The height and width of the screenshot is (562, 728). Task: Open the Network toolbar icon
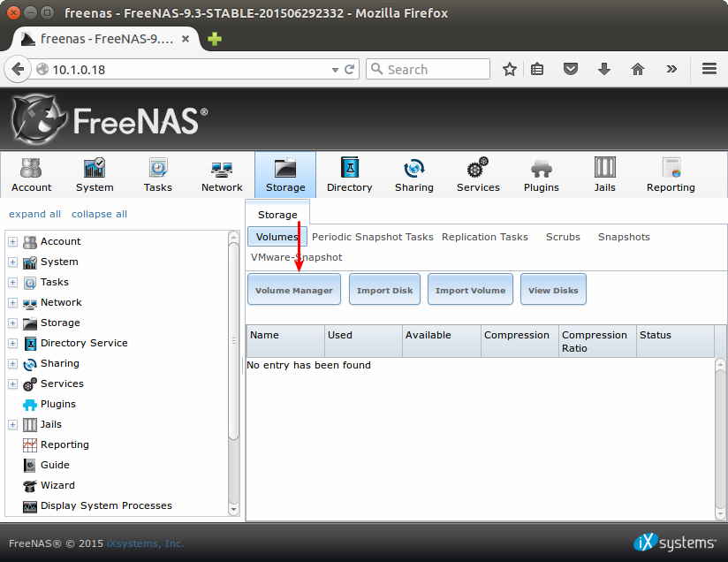(222, 175)
